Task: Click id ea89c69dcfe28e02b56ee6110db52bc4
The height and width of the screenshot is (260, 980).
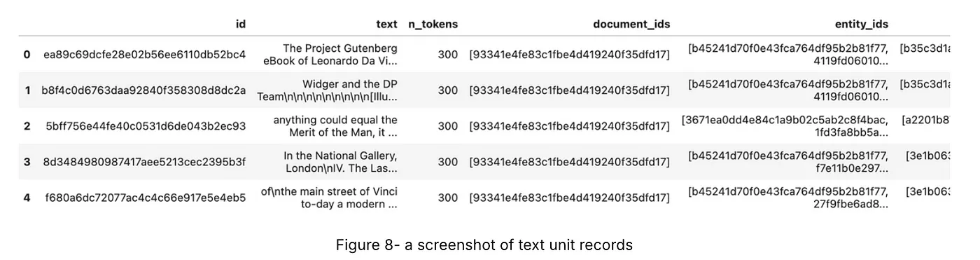Action: pyautogui.click(x=145, y=54)
